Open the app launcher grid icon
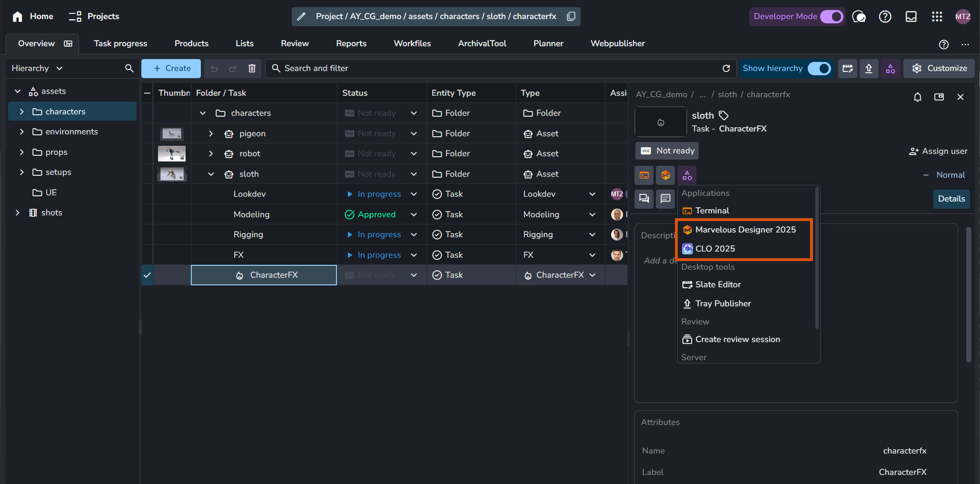 pyautogui.click(x=937, y=17)
